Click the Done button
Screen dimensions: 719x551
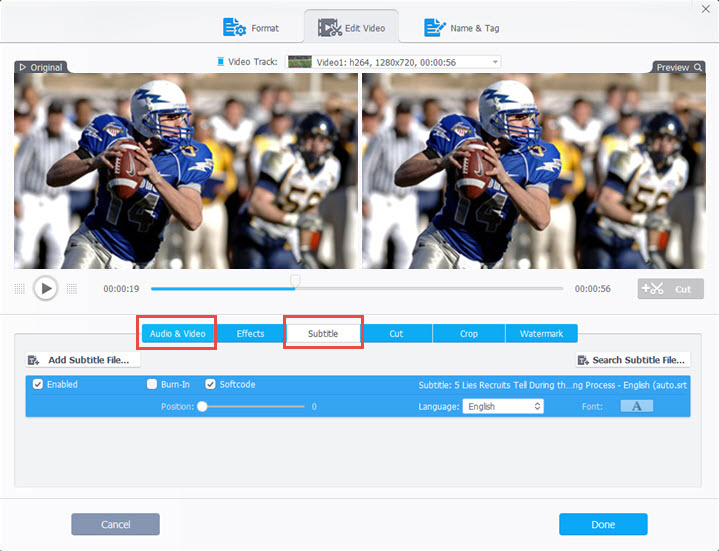click(x=603, y=524)
